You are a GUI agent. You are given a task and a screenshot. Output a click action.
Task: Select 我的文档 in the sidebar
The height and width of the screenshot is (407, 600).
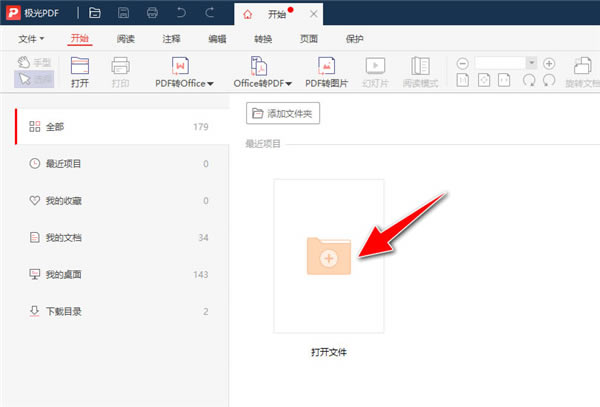[x=122, y=238]
